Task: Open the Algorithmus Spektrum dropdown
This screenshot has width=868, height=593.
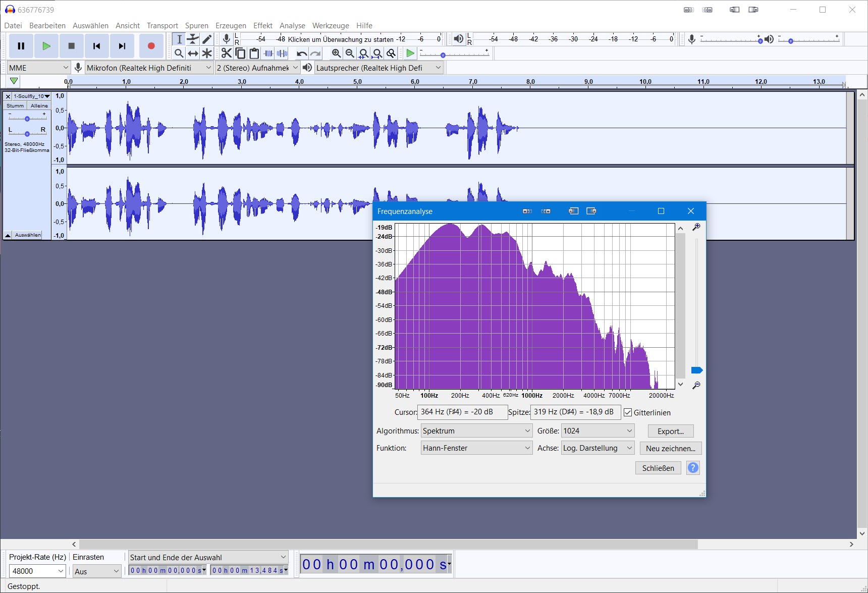Action: coord(476,431)
